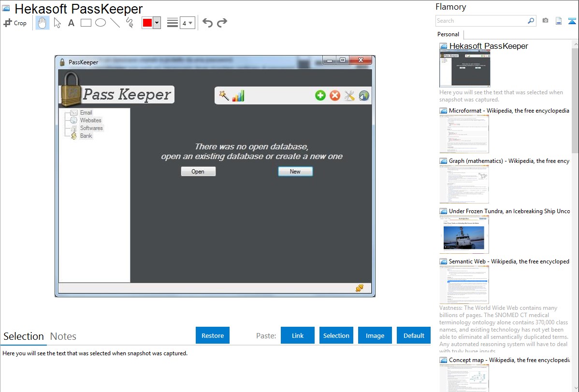
Task: Click the bar chart icon in PassKeeper
Action: click(x=238, y=95)
